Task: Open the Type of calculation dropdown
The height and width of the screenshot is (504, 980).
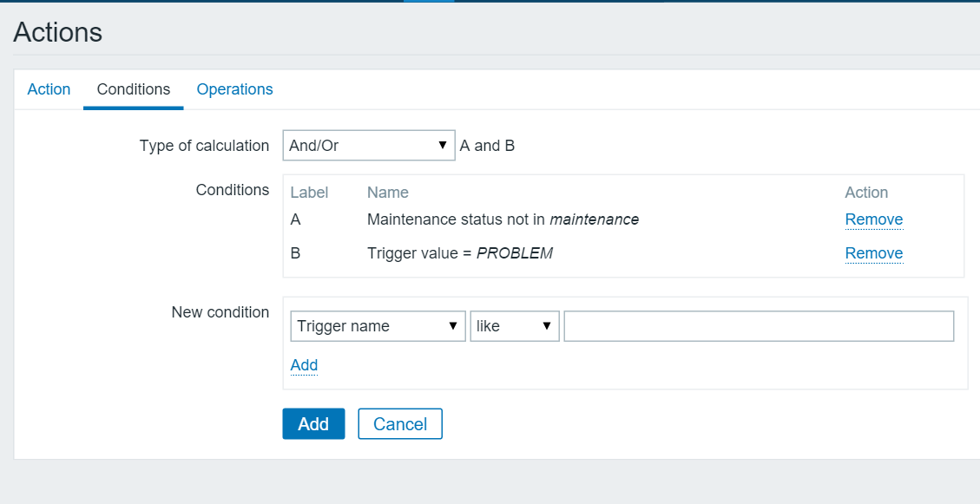Action: click(368, 145)
